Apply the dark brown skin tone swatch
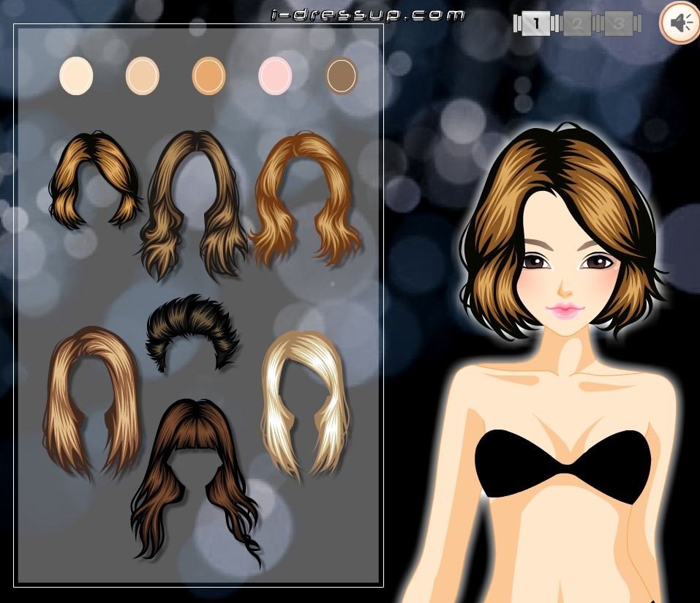Viewport: 700px width, 603px height. [x=341, y=75]
